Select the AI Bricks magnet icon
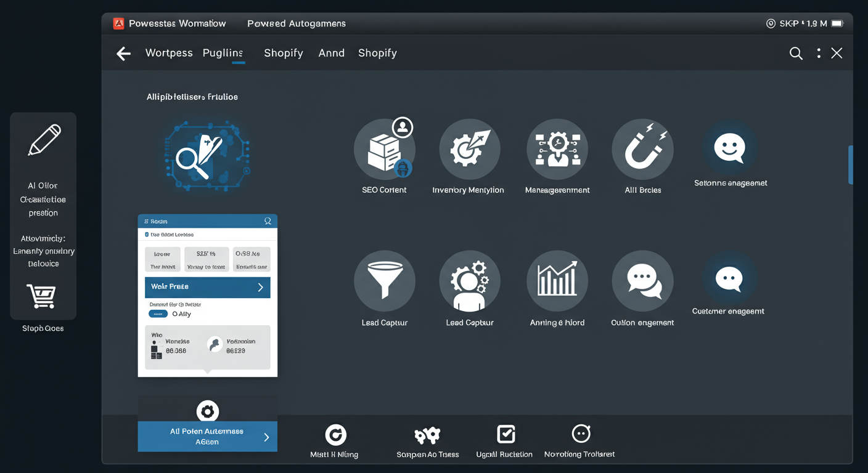 [642, 148]
